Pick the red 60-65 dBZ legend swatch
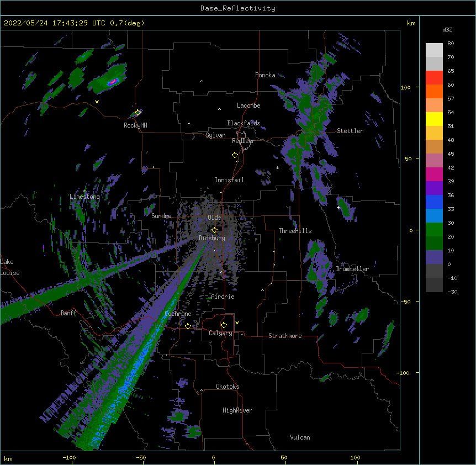Screen dimensions: 476x465 434,78
